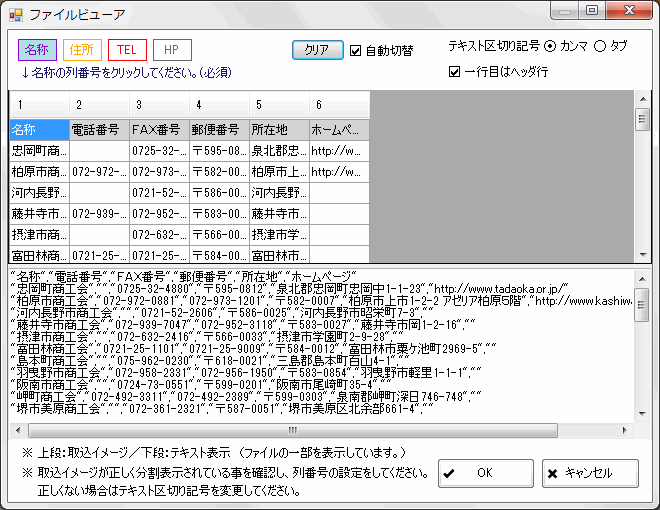660x510 pixels.
Task: Toggle the 自動切替 checkbox
Action: coord(356,50)
